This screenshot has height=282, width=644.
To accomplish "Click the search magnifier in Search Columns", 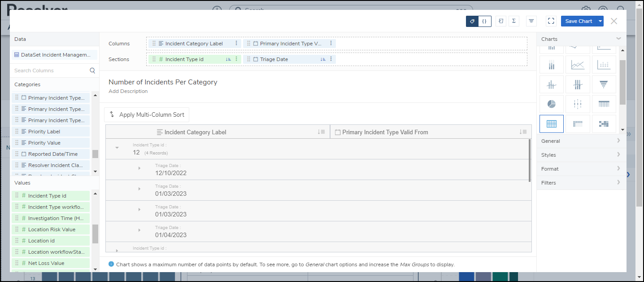I will pyautogui.click(x=92, y=70).
